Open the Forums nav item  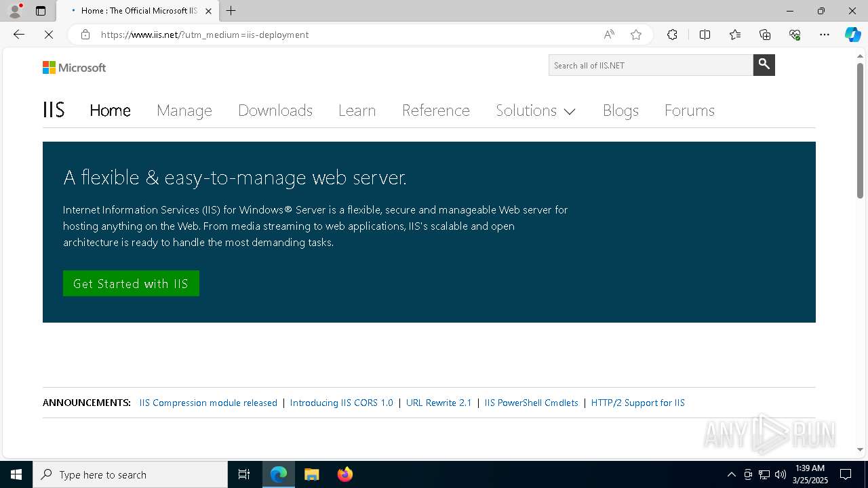(x=690, y=110)
